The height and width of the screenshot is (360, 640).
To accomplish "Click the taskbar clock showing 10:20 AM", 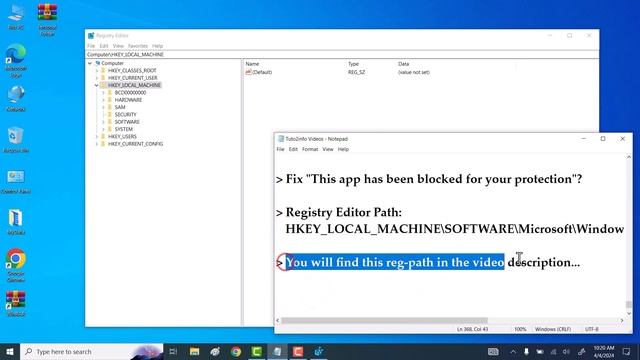I will pos(604,351).
